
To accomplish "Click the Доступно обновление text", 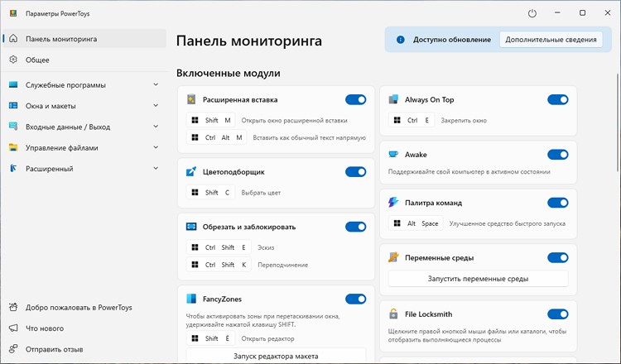I will (452, 40).
